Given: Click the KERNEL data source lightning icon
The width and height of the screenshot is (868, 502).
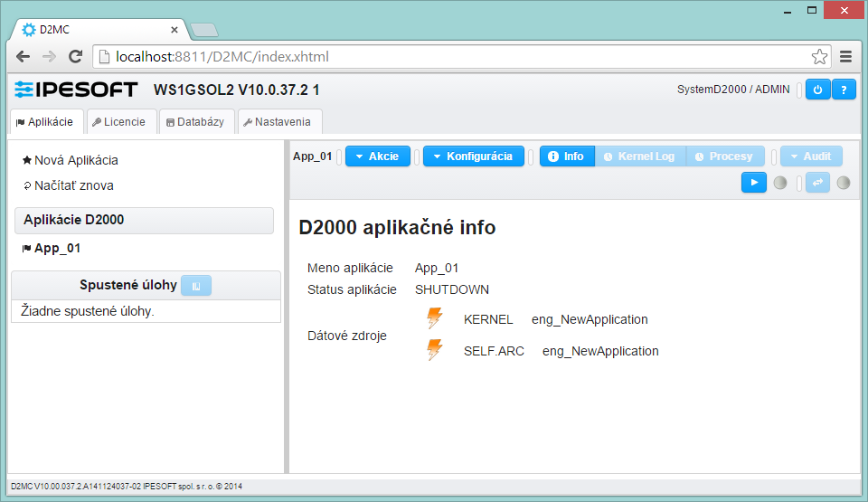Looking at the screenshot, I should tap(435, 318).
